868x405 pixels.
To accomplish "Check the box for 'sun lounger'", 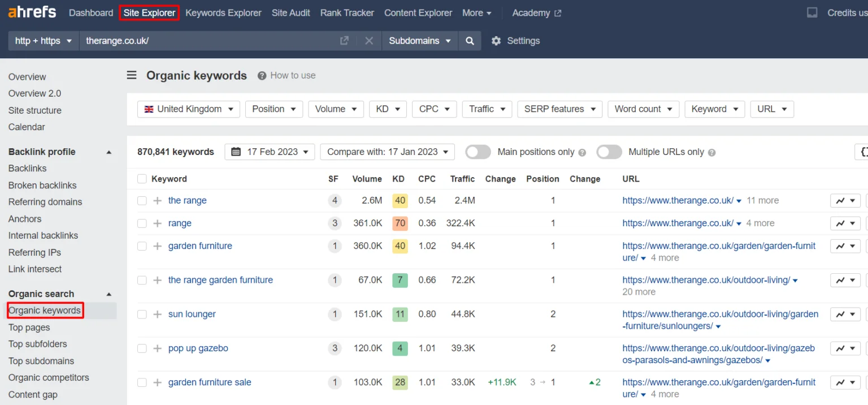I will [142, 314].
